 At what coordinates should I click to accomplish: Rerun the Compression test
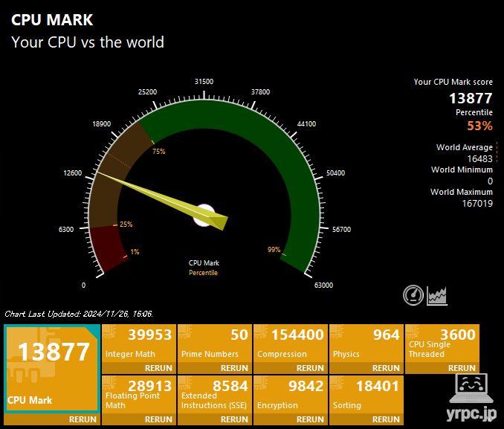tap(311, 368)
